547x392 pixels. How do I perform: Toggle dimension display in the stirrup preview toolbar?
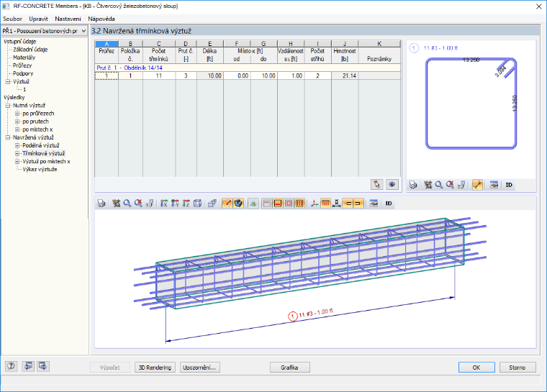click(x=477, y=185)
